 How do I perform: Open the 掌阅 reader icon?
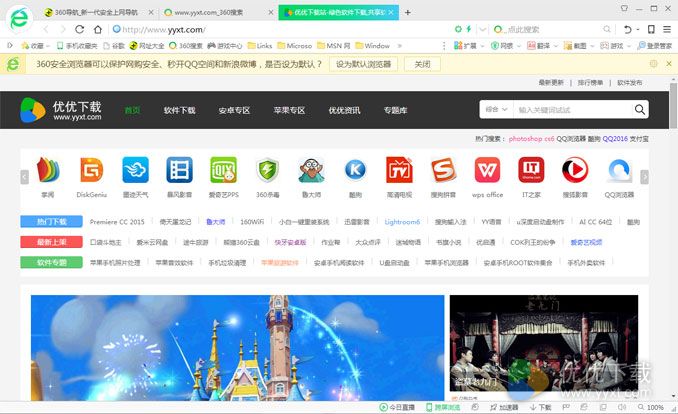[48, 170]
